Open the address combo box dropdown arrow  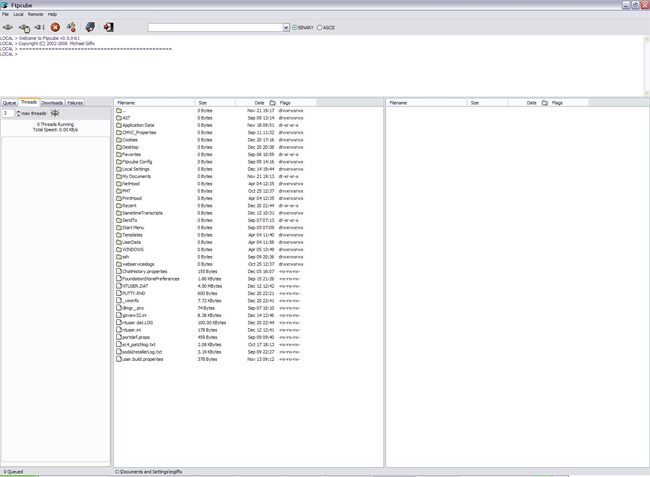[286, 27]
